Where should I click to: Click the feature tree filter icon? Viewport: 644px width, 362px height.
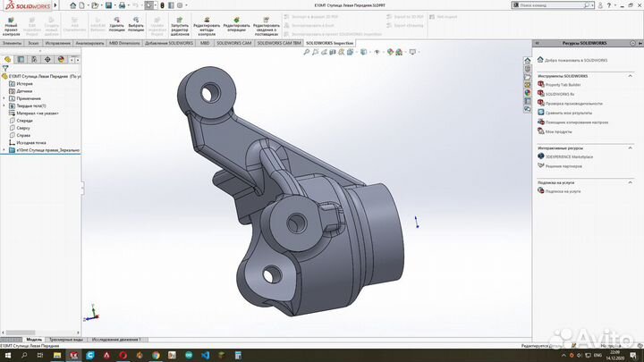(5, 70)
